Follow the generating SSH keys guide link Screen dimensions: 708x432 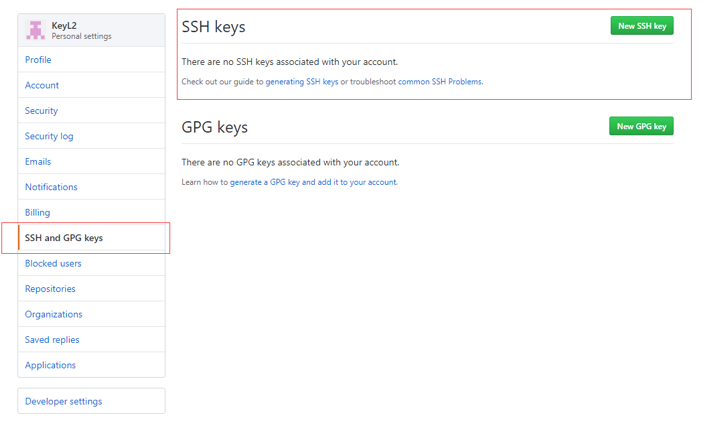click(302, 82)
